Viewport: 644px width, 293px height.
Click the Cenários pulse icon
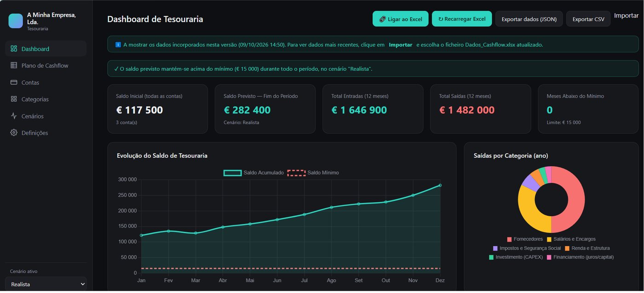[14, 116]
